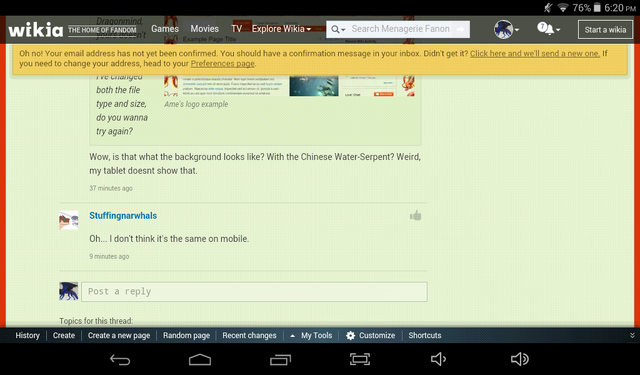This screenshot has height=375, width=640.
Task: Click the '37 minutes ago' timestamp
Action: tap(111, 188)
